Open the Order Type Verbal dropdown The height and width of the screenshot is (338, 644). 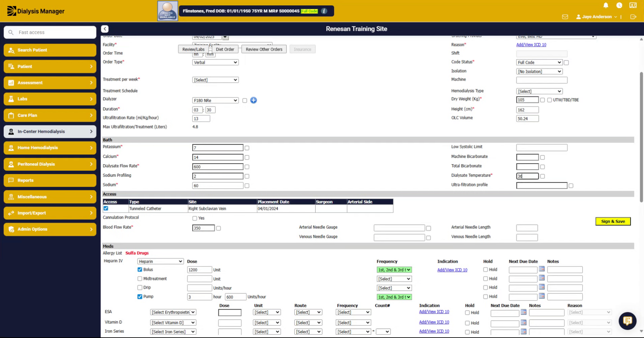215,62
